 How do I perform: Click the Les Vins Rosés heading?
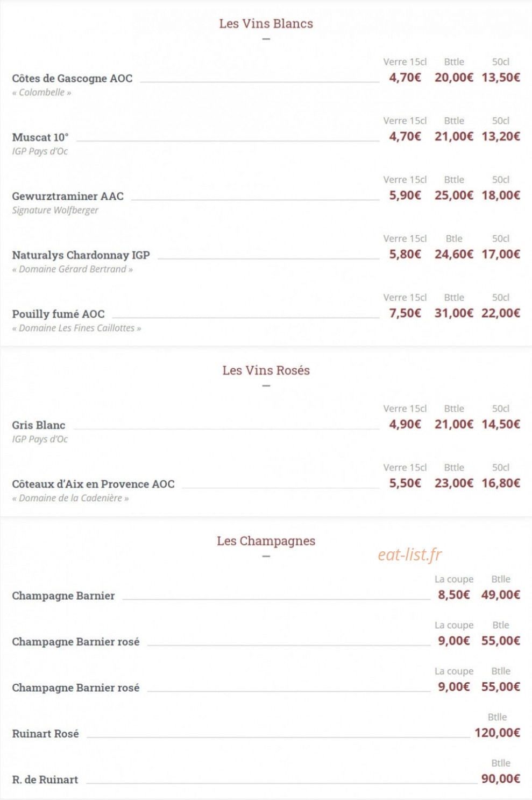266,370
